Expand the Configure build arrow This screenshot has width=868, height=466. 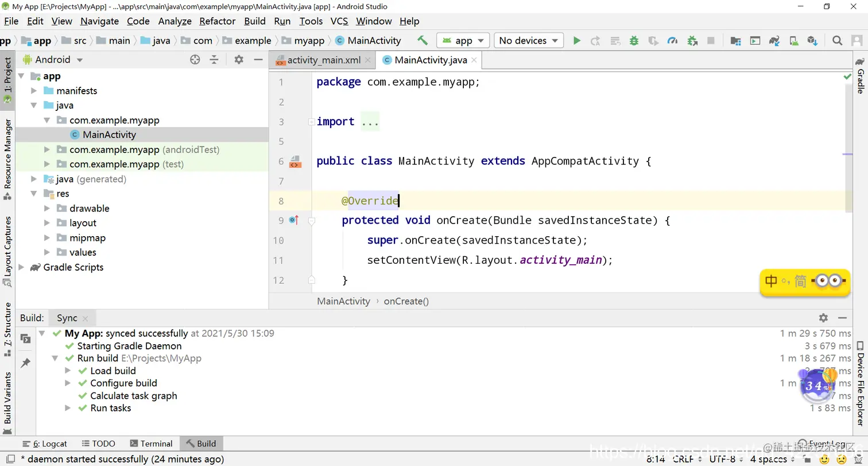click(x=68, y=383)
